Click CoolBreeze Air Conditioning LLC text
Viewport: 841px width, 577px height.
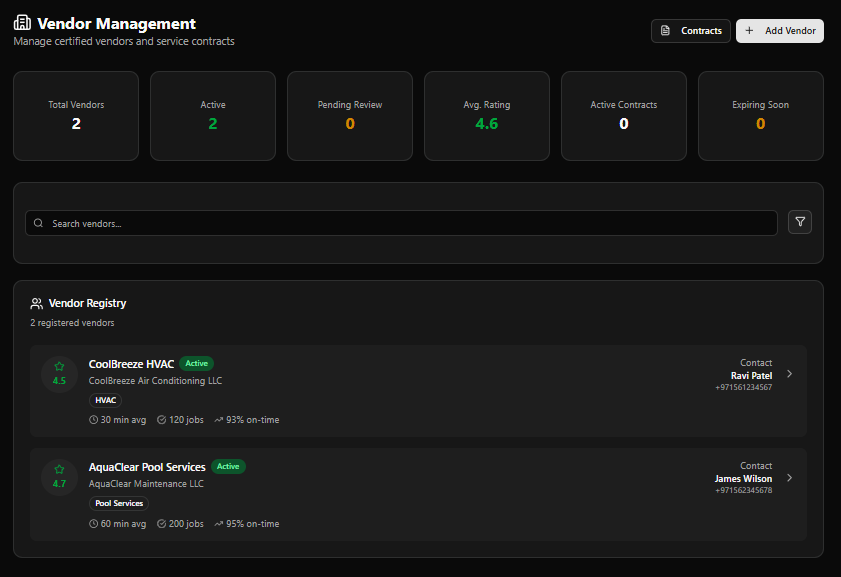[155, 381]
